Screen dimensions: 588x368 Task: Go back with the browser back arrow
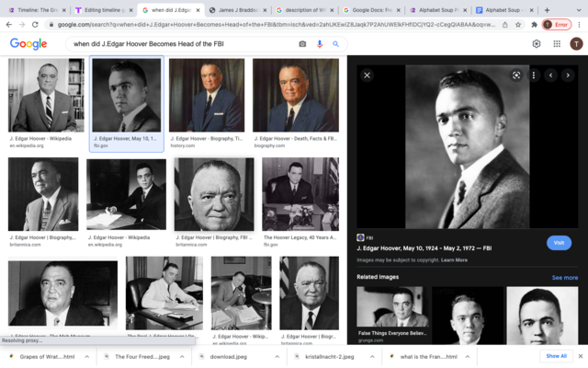point(9,25)
